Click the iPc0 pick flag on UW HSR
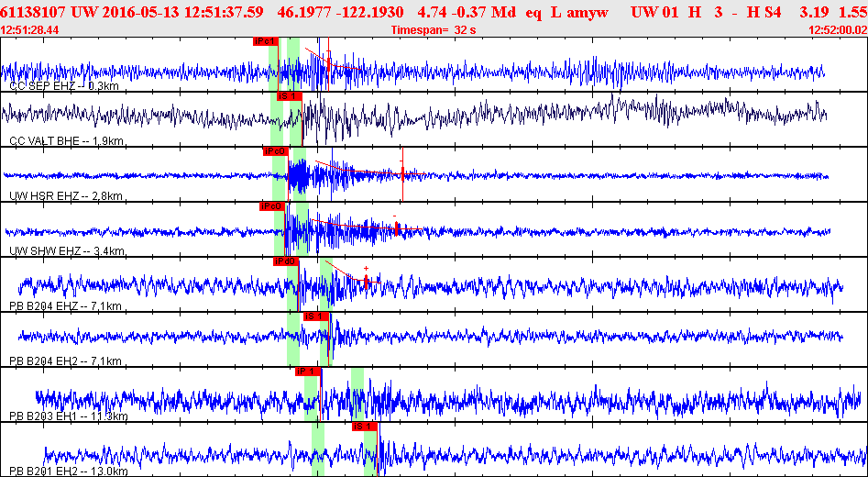The height and width of the screenshot is (477, 868). click(x=274, y=151)
